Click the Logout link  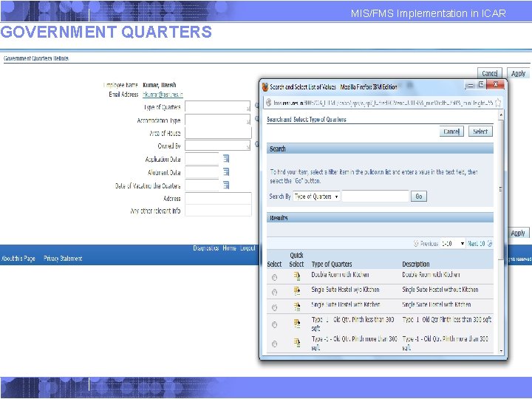tap(248, 248)
